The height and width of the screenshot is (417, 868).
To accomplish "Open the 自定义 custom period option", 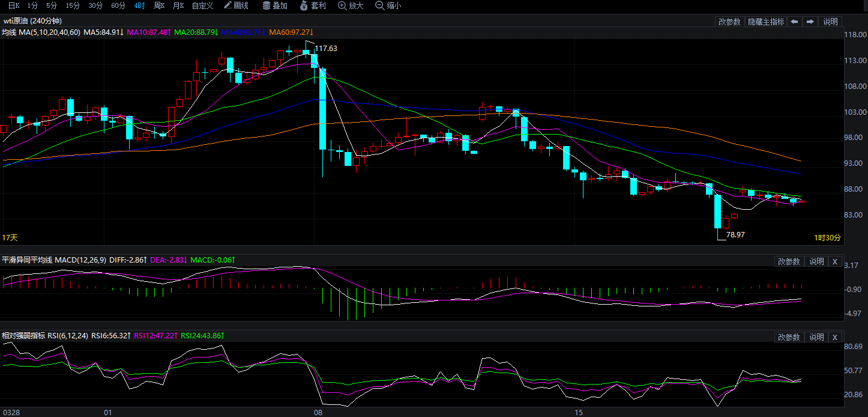I will 202,5.
